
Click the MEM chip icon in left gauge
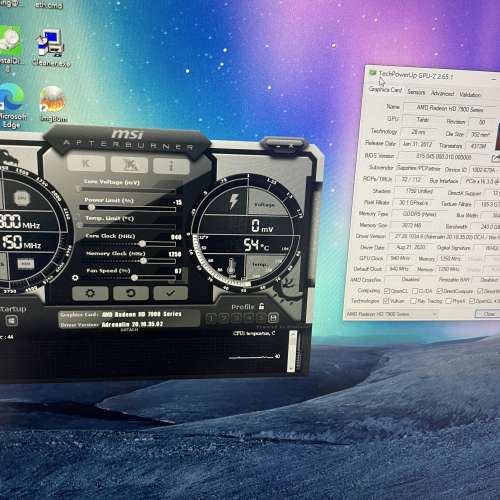(x=26, y=264)
